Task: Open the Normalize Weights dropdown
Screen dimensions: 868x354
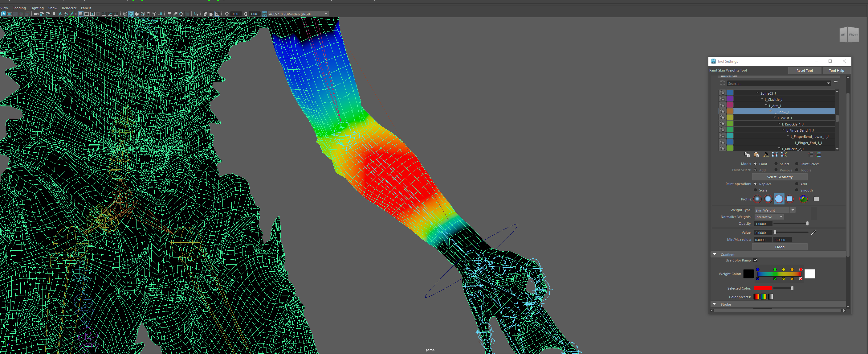Action: (781, 217)
